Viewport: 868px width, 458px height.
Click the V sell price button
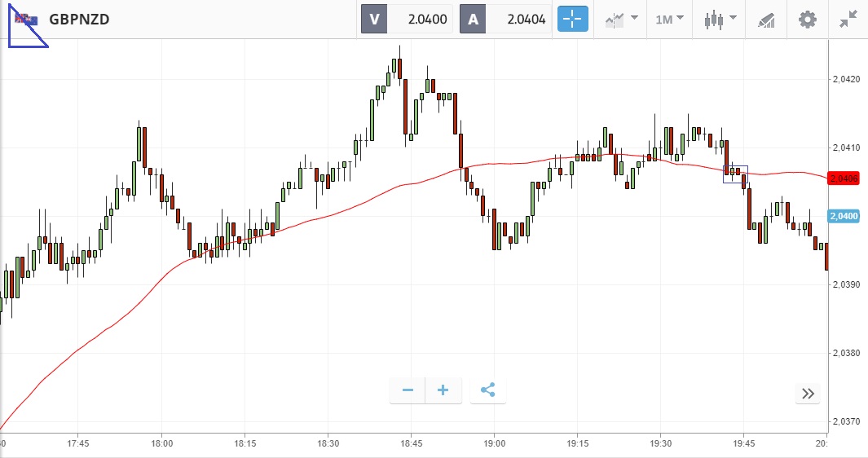(407, 20)
